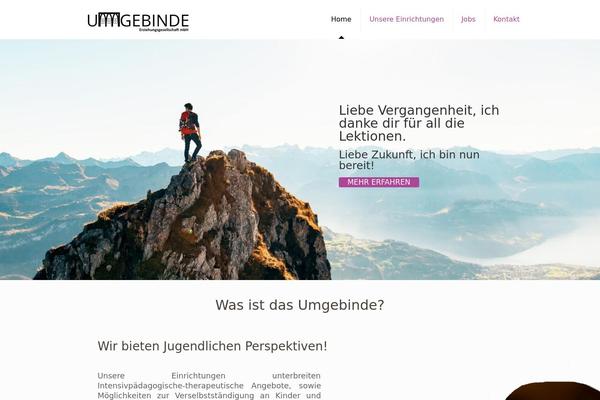The width and height of the screenshot is (600, 400).
Task: Click the 'Was ist das Umgebinde?' heading
Action: point(300,305)
